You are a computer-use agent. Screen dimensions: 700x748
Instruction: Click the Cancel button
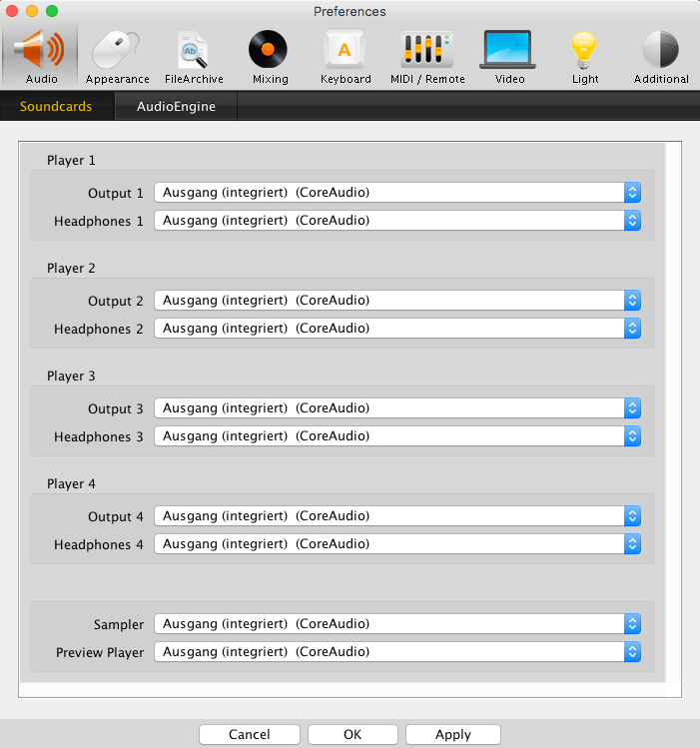(x=249, y=734)
